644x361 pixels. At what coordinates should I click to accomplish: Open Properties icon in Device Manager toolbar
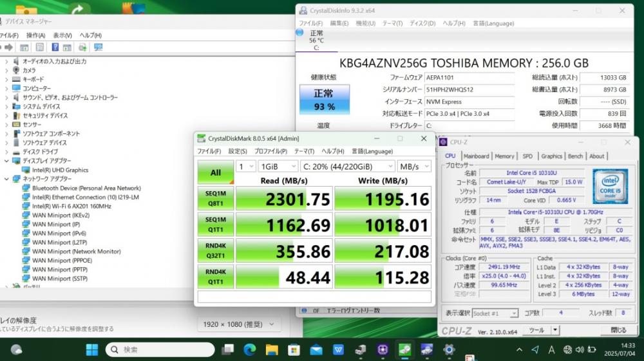40,48
